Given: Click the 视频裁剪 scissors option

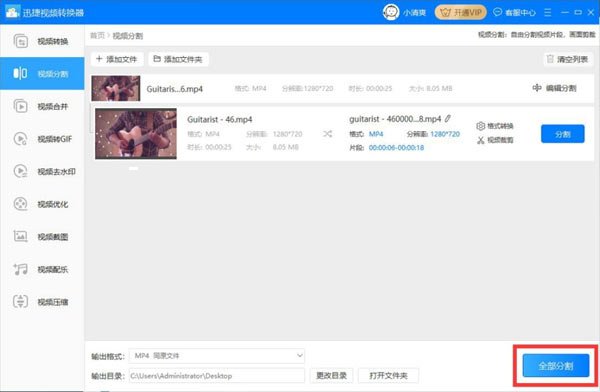Looking at the screenshot, I should (x=495, y=140).
